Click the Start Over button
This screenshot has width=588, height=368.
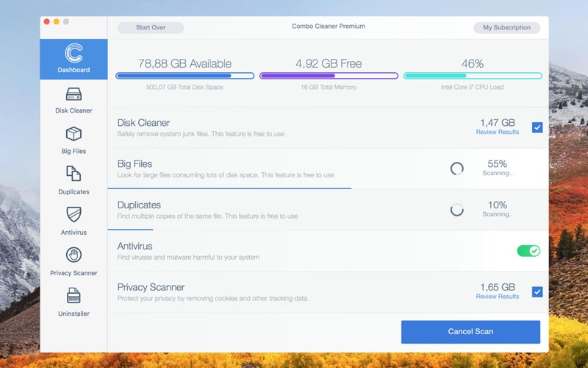[151, 27]
